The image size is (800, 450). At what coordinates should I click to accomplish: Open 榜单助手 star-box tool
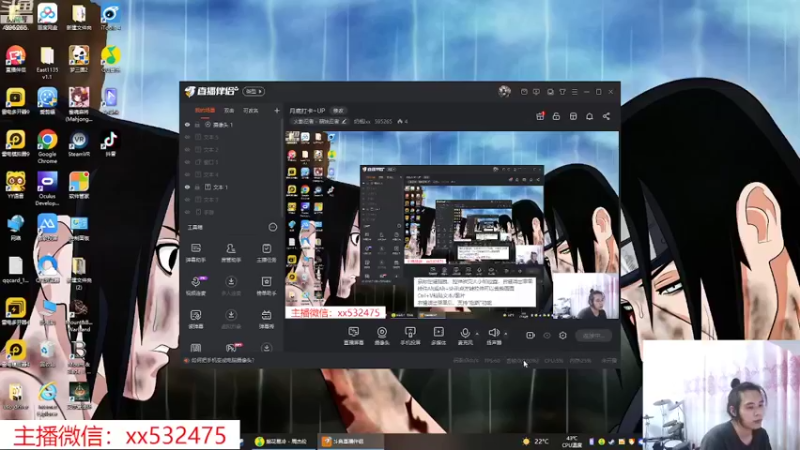tap(266, 286)
